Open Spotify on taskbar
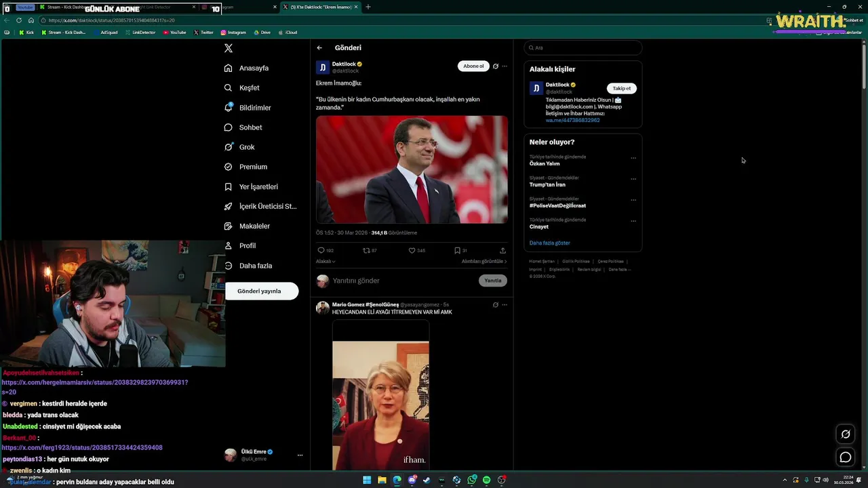Viewport: 868px width, 488px height. tap(486, 480)
